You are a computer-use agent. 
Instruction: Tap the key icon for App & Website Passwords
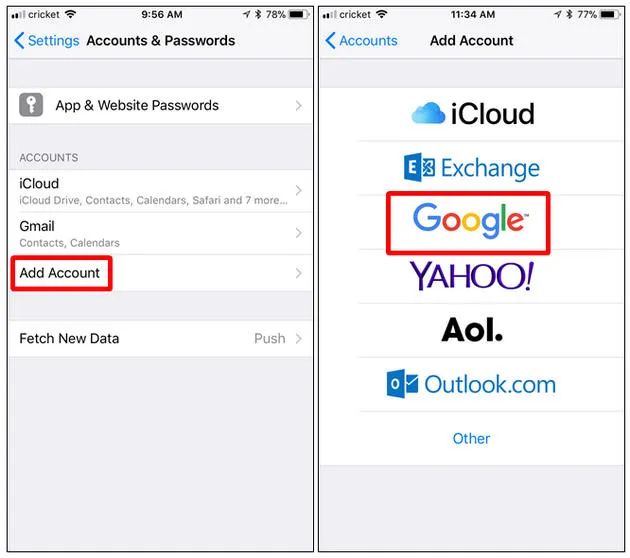(31, 105)
